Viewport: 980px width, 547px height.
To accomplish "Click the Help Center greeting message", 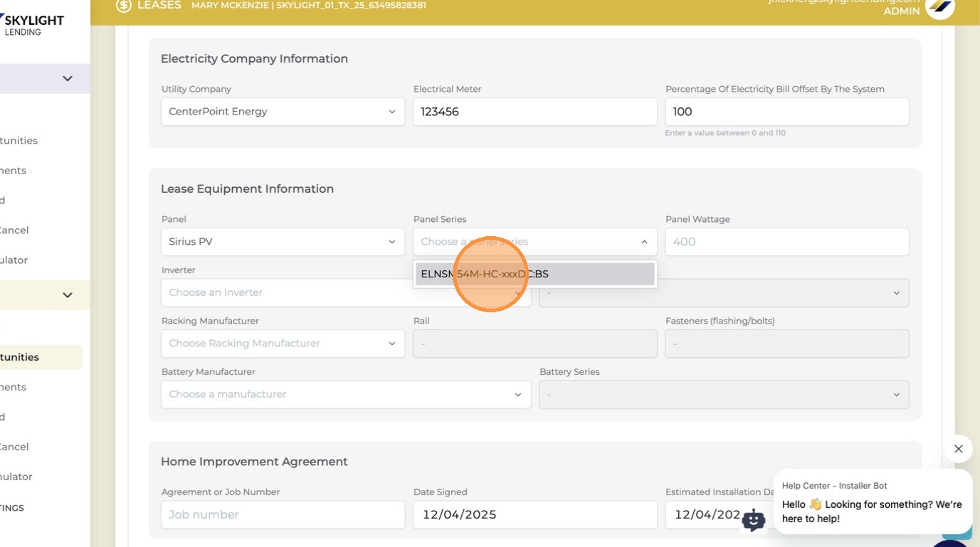I will coord(872,511).
